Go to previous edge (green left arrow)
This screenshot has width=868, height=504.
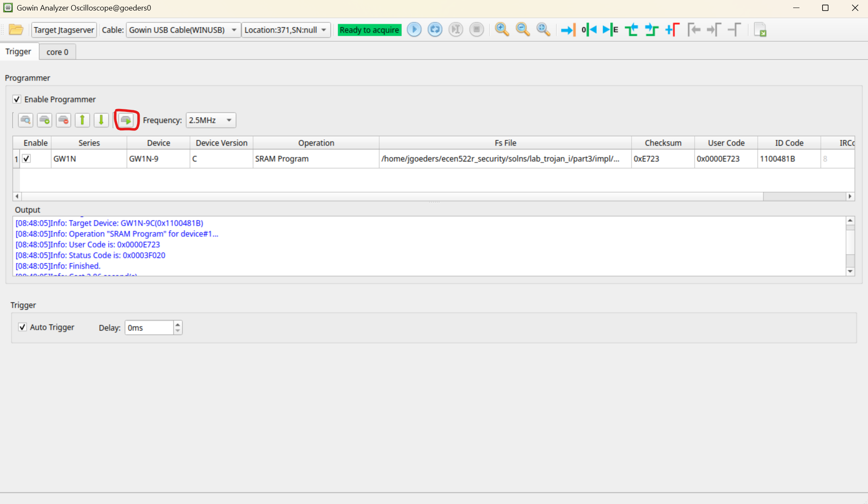(x=631, y=29)
